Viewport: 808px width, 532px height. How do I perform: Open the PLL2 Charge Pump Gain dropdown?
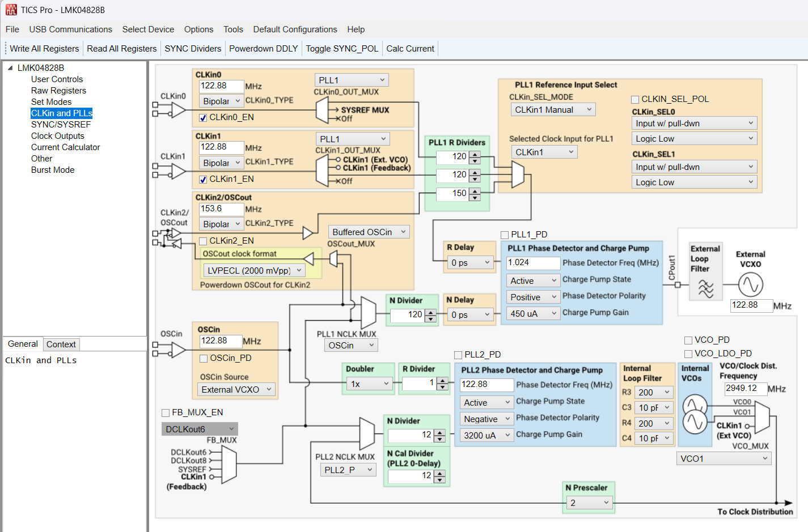tap(487, 435)
